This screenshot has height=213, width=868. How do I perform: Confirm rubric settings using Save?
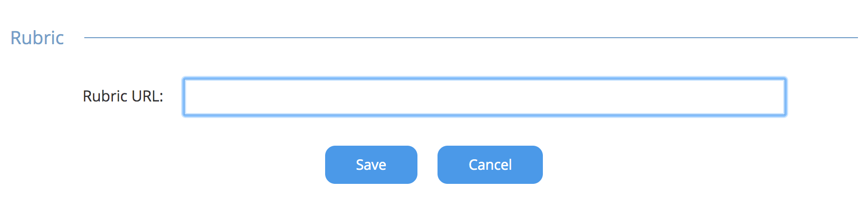pyautogui.click(x=371, y=165)
